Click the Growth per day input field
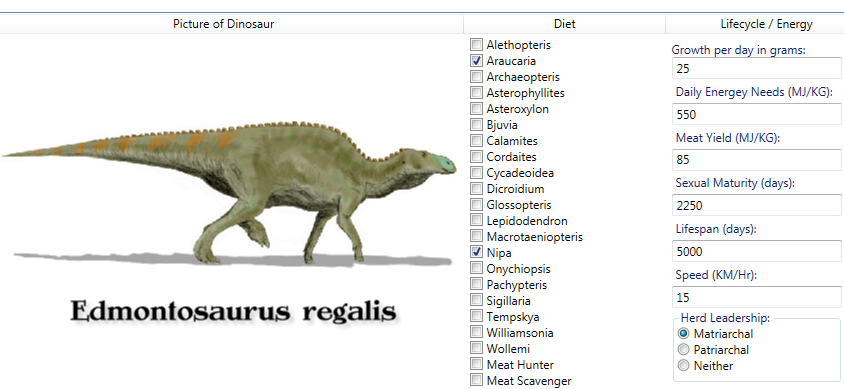The height and width of the screenshot is (389, 844). (757, 68)
